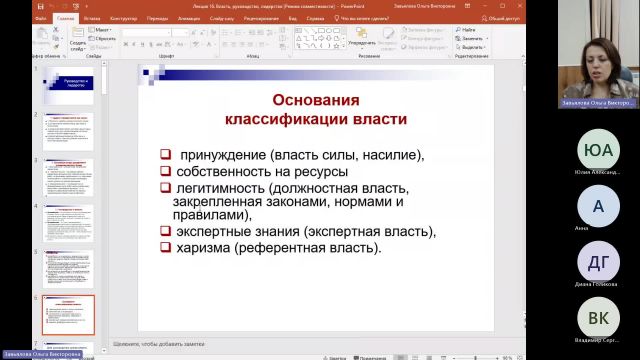Open the font size dropdown
The height and width of the screenshot is (360, 640).
pyautogui.click(x=186, y=33)
